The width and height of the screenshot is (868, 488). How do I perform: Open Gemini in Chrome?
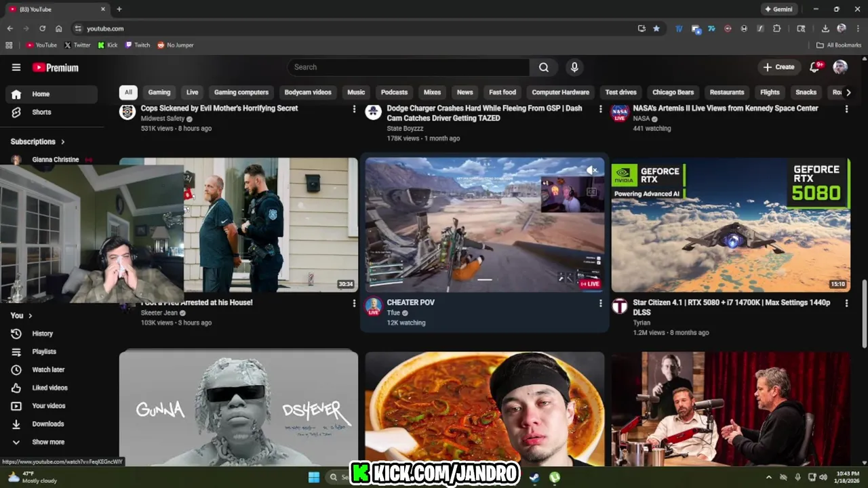(778, 9)
